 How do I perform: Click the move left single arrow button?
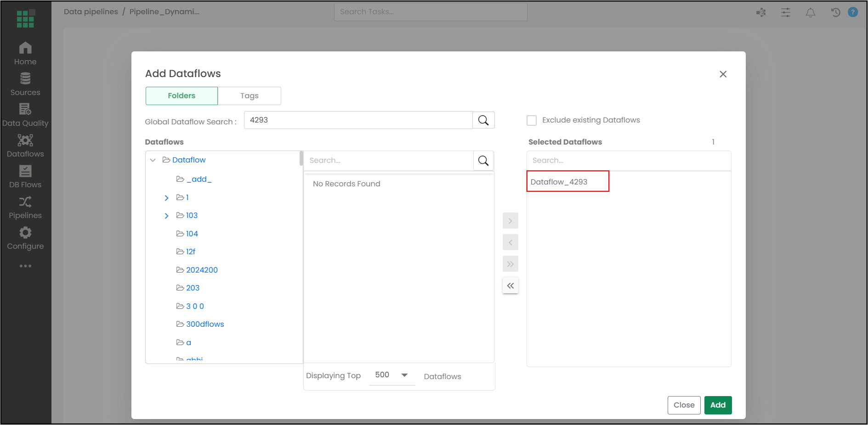pyautogui.click(x=511, y=242)
